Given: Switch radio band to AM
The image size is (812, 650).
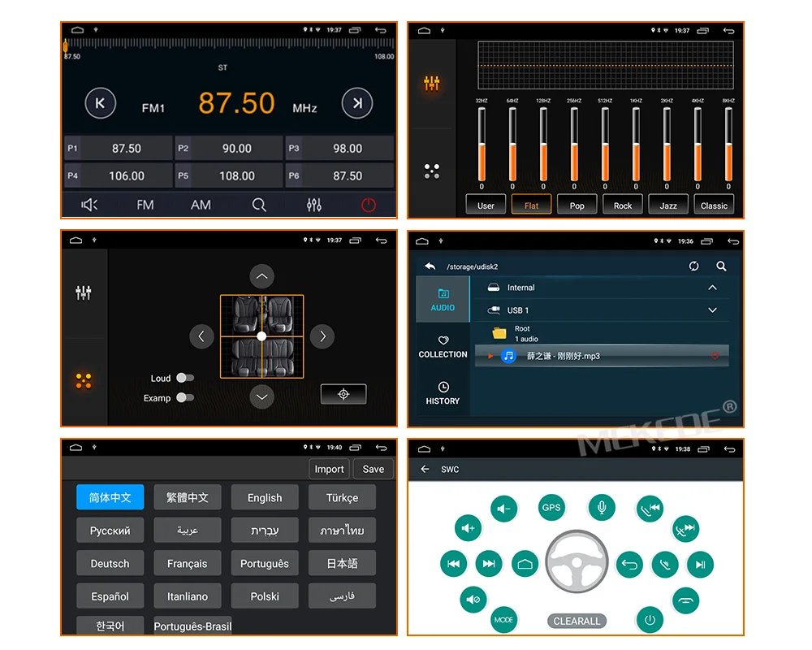Looking at the screenshot, I should click(201, 205).
